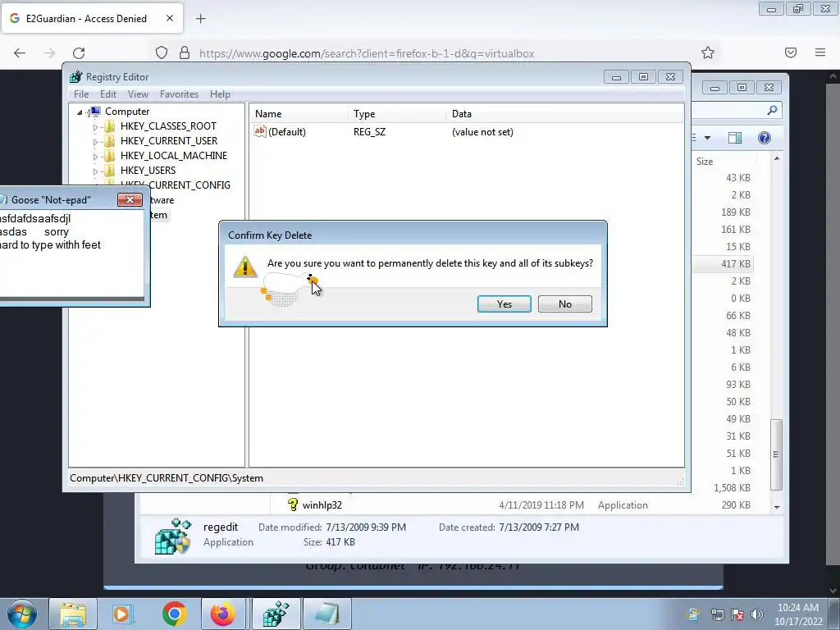
Task: Open Windows Explorer from the taskbar
Action: pos(73,614)
